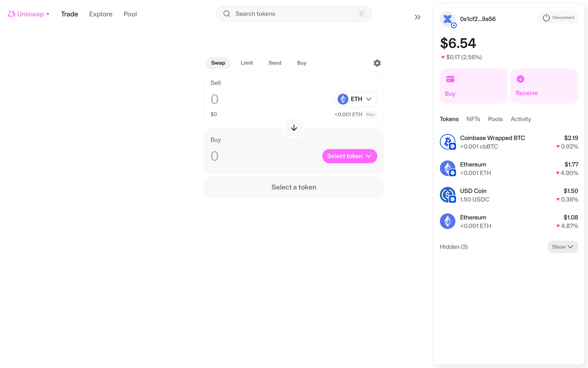Open the Trade navigation item
This screenshot has height=368, width=588.
pos(70,14)
